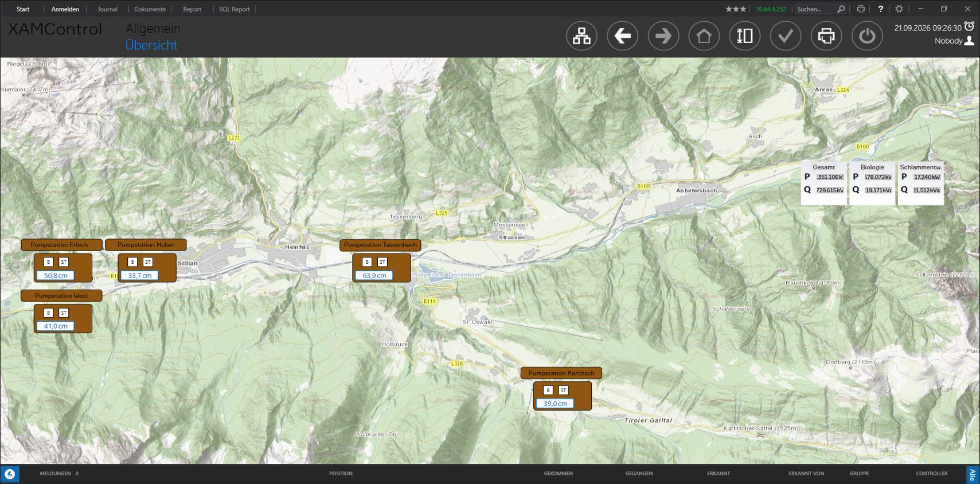
Task: Click the Gesamt Q reactive power value
Action: pyautogui.click(x=830, y=190)
